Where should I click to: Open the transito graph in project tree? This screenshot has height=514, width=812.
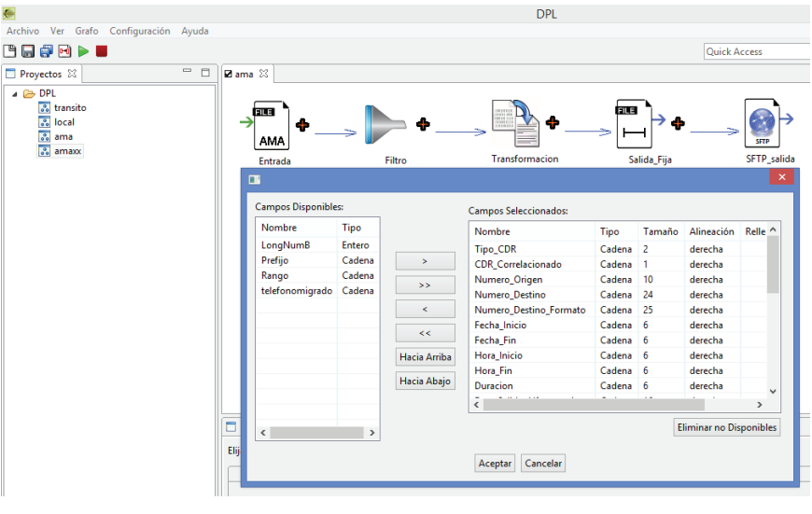click(x=69, y=108)
